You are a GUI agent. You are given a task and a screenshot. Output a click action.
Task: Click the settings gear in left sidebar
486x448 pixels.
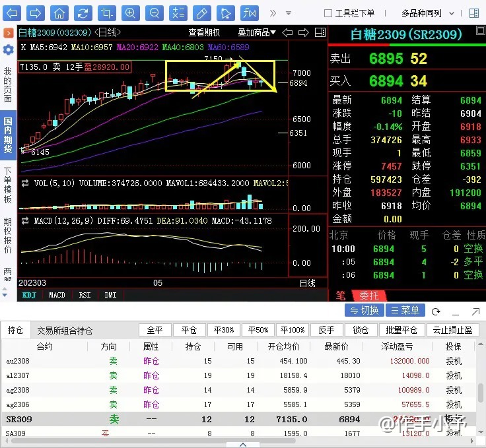tap(8, 50)
